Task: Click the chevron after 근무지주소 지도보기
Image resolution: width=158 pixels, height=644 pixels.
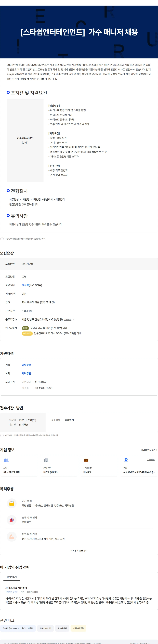Action: pyautogui.click(x=73, y=319)
